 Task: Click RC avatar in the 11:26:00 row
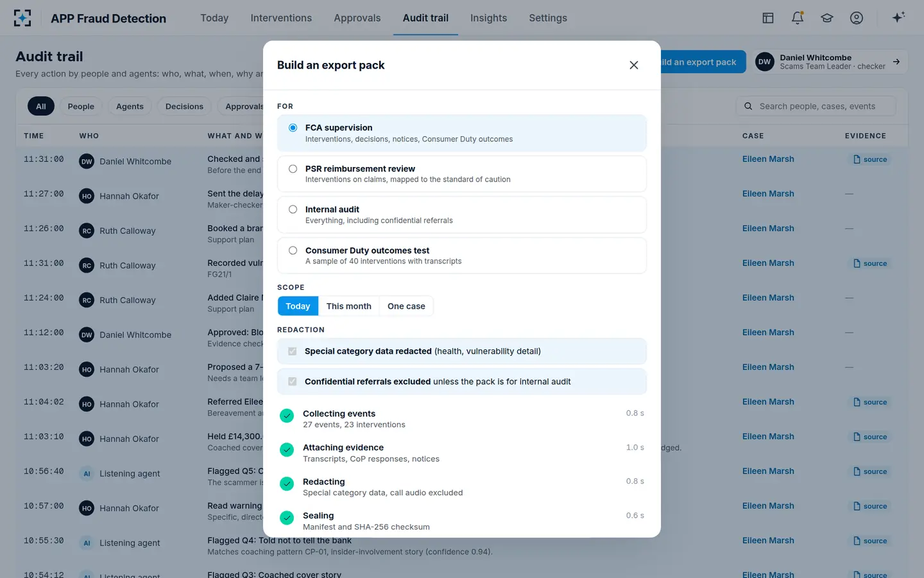click(x=87, y=231)
